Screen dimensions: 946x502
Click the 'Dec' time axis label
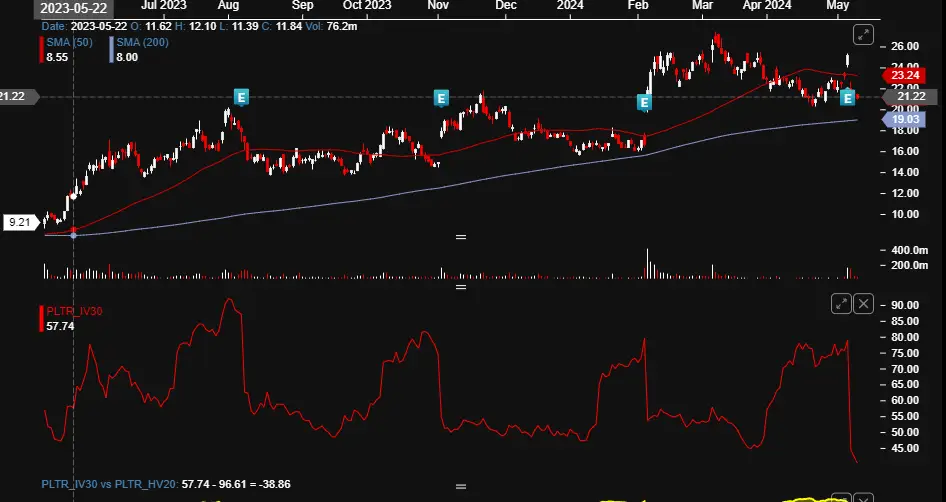point(506,5)
